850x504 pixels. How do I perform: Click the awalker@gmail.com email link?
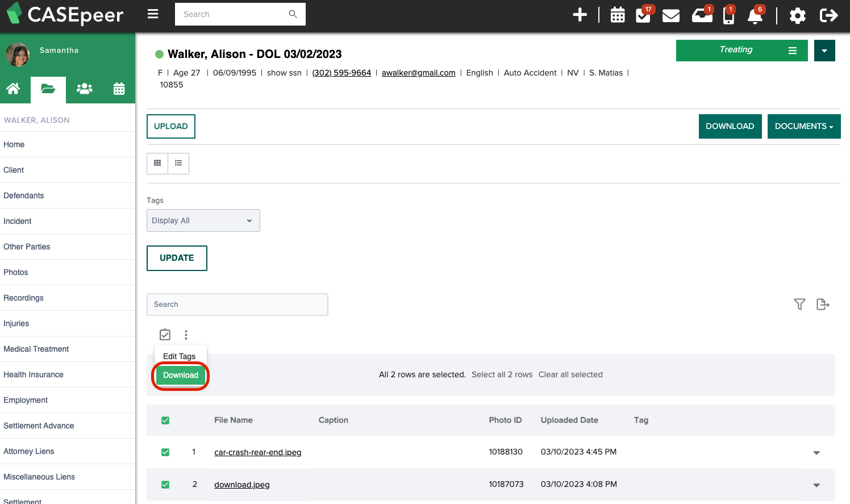(x=419, y=73)
